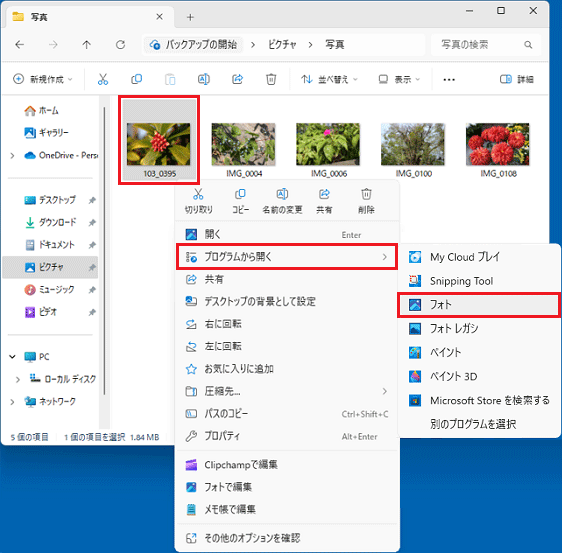Choose Microsoft Store を検索する

[x=478, y=400]
